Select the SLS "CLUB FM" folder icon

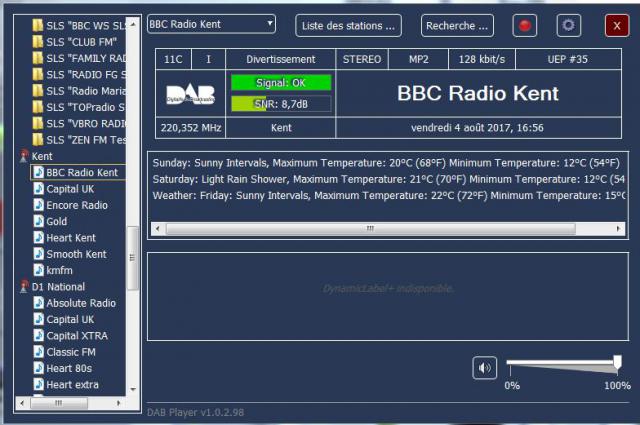pyautogui.click(x=38, y=42)
